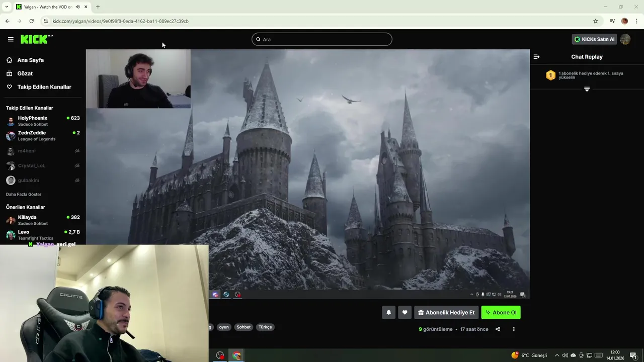Expand the list with Daha Fazla Göster
The height and width of the screenshot is (362, 644).
coord(24,194)
